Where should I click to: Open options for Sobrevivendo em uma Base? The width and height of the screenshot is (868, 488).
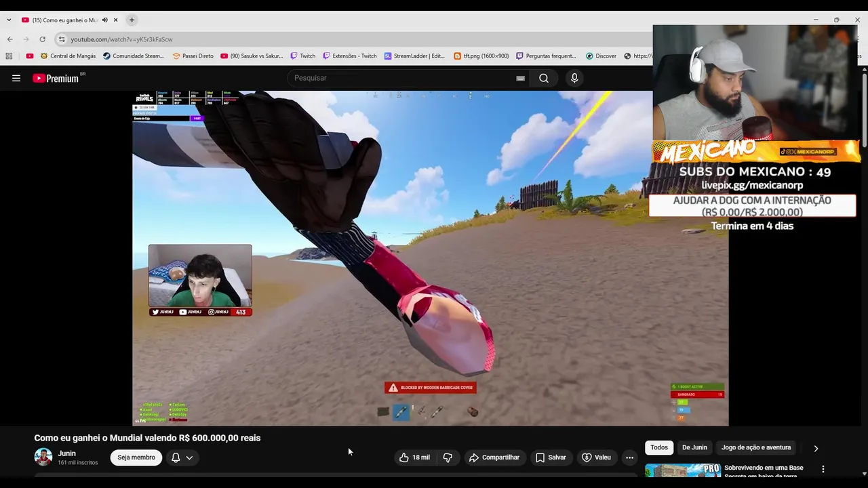pyautogui.click(x=823, y=469)
